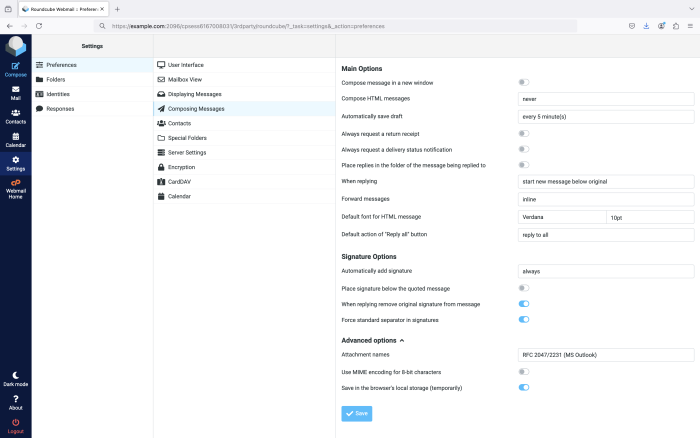Go back in browser history
The width and height of the screenshot is (700, 438).
click(10, 26)
